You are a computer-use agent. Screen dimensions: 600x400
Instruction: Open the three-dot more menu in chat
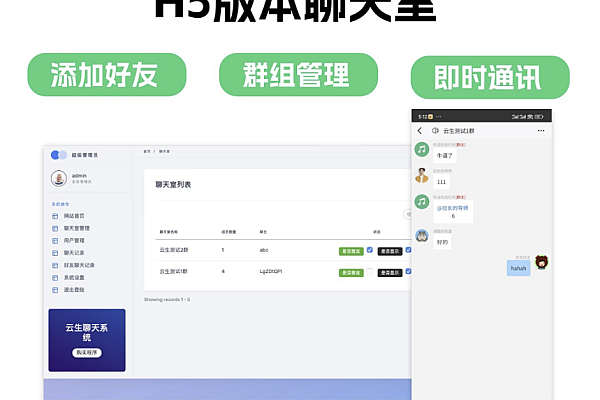(x=541, y=131)
